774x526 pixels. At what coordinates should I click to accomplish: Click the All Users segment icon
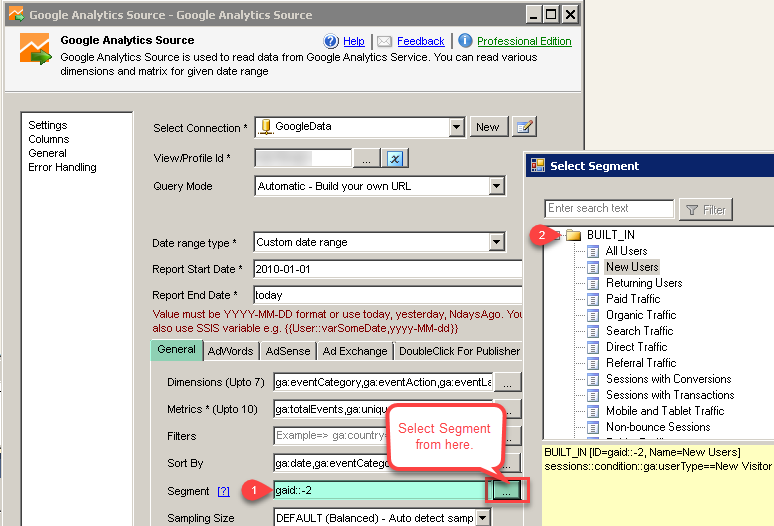593,252
